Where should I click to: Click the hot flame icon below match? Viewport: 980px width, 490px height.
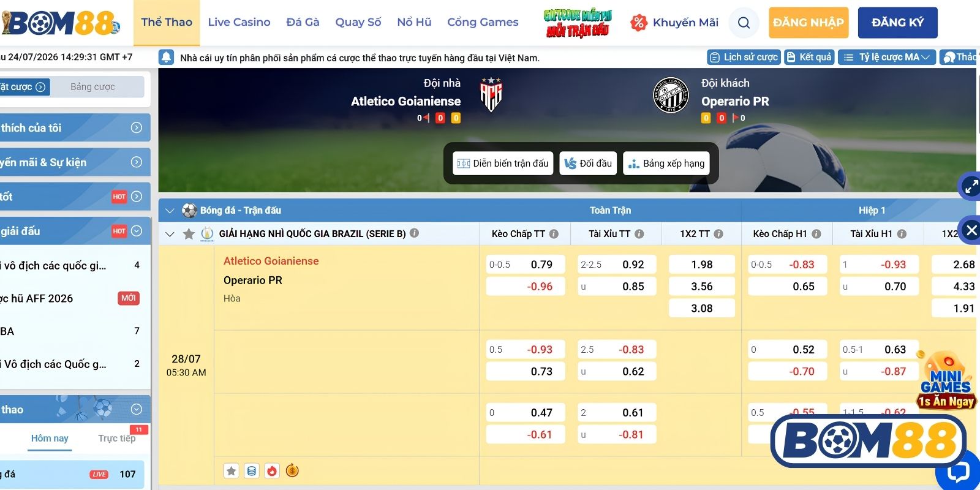coord(272,471)
